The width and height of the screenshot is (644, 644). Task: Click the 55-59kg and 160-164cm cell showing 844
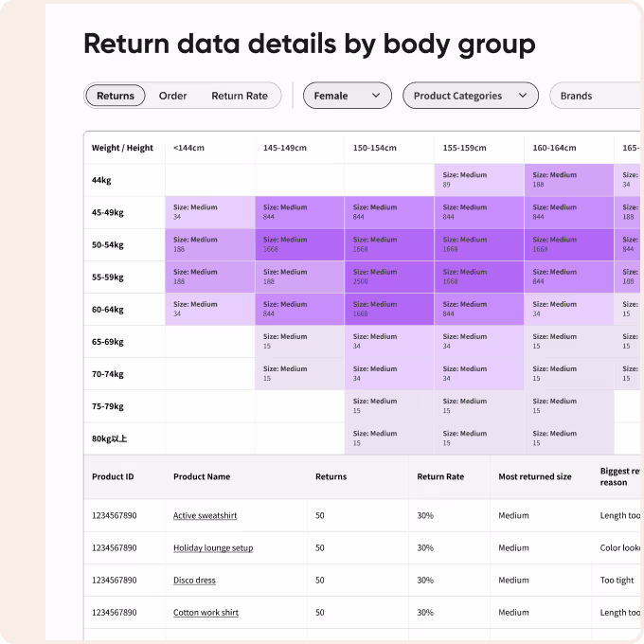pos(569,277)
